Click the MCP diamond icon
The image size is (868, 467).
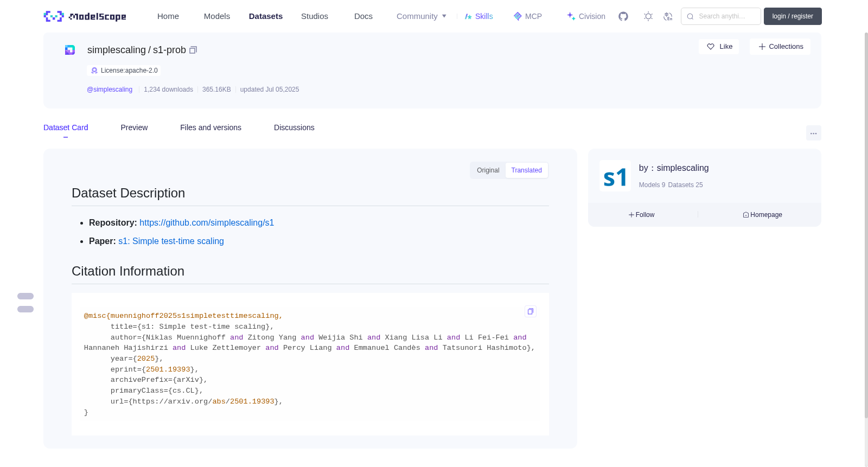(x=518, y=16)
